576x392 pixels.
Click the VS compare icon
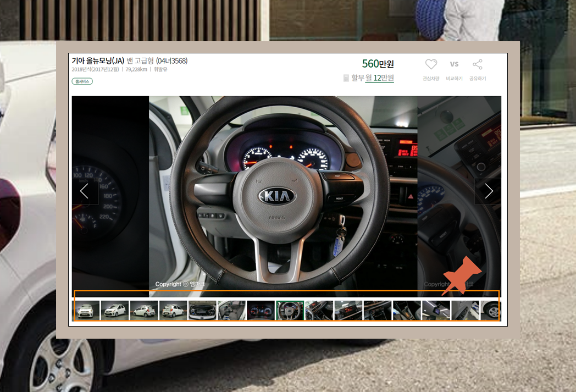click(x=454, y=64)
